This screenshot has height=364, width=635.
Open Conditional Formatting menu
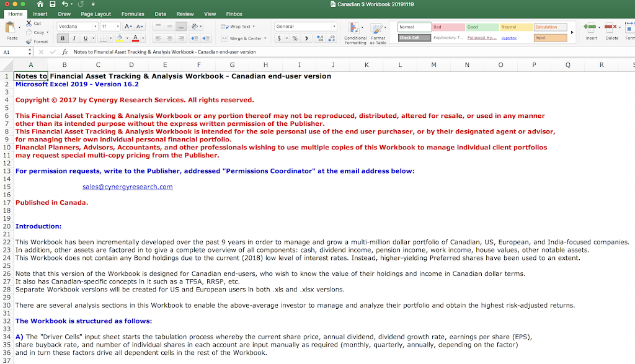[x=355, y=33]
